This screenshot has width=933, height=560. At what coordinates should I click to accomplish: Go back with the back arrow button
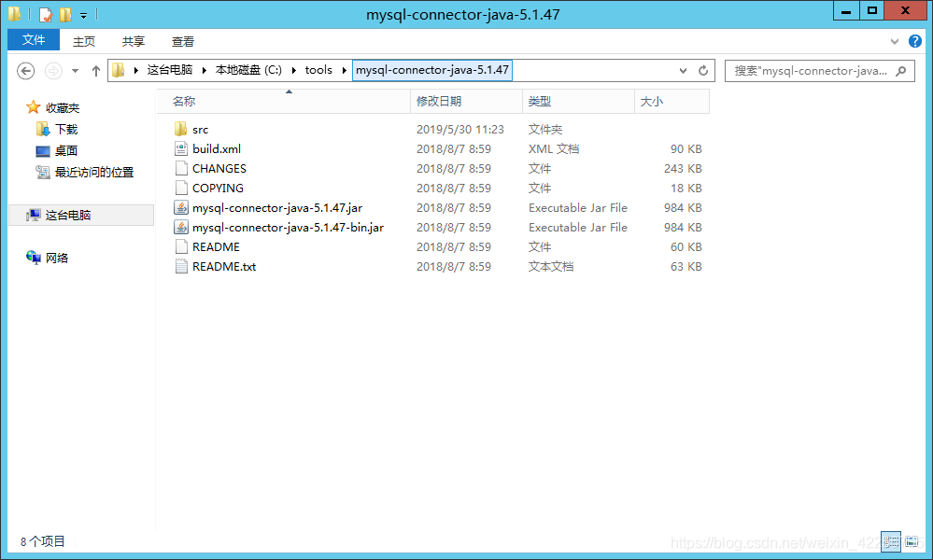25,71
